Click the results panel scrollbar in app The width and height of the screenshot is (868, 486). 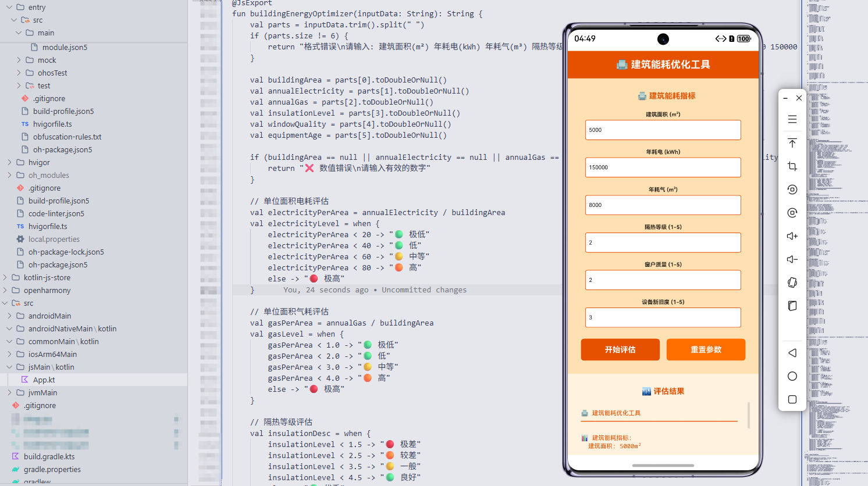tap(749, 415)
